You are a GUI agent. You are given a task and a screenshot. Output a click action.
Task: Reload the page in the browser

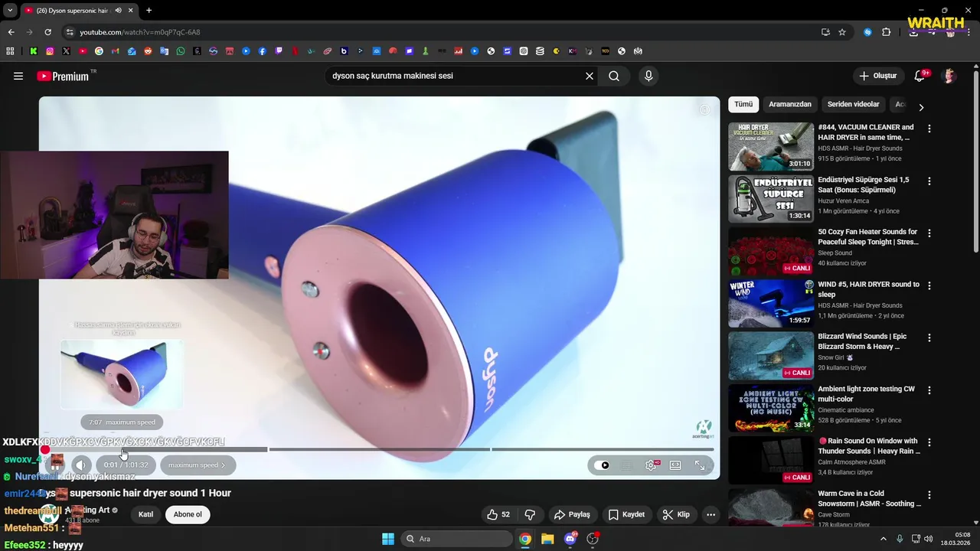[x=47, y=32]
